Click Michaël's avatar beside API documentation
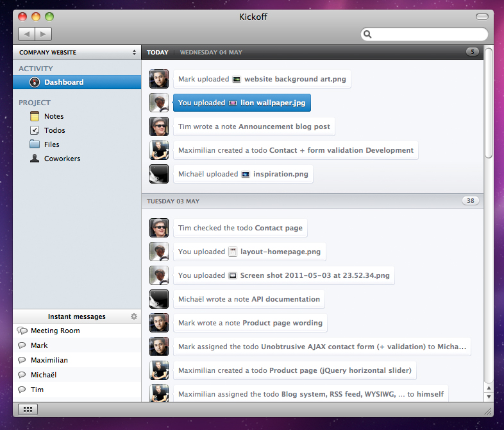The image size is (504, 430). coord(159,299)
